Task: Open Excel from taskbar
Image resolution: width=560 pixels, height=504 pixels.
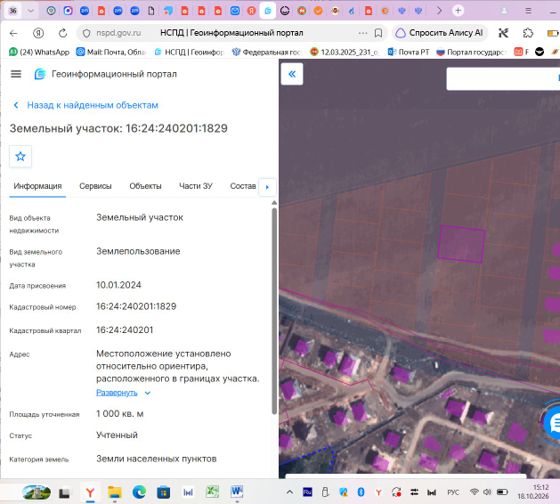Action: point(212,492)
